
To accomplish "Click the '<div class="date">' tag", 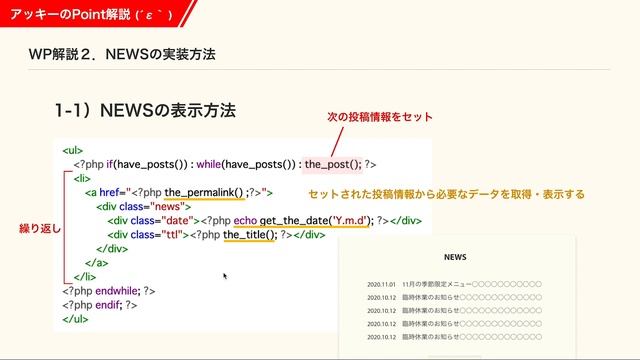I will [154, 221].
